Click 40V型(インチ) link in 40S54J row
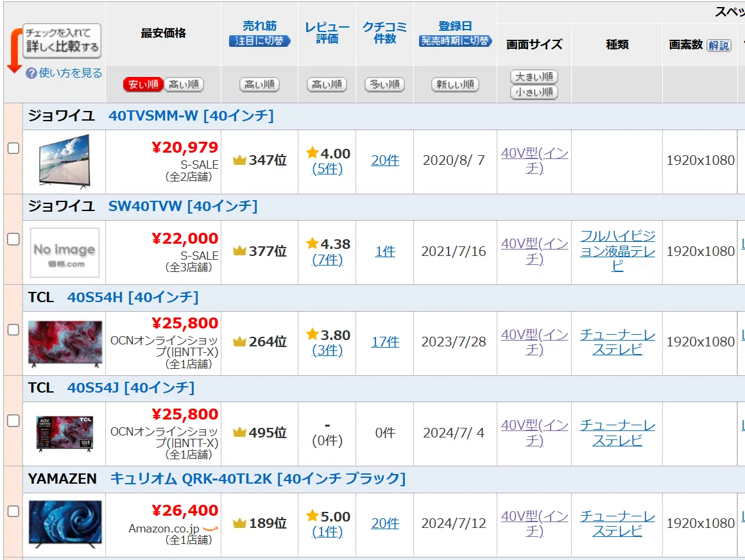Image resolution: width=745 pixels, height=560 pixels. point(535,433)
